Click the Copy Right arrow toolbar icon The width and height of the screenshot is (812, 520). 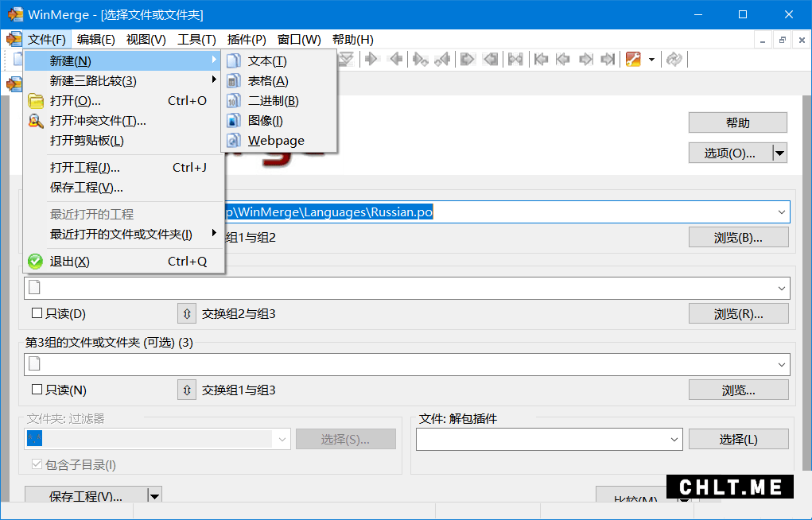[x=371, y=60]
